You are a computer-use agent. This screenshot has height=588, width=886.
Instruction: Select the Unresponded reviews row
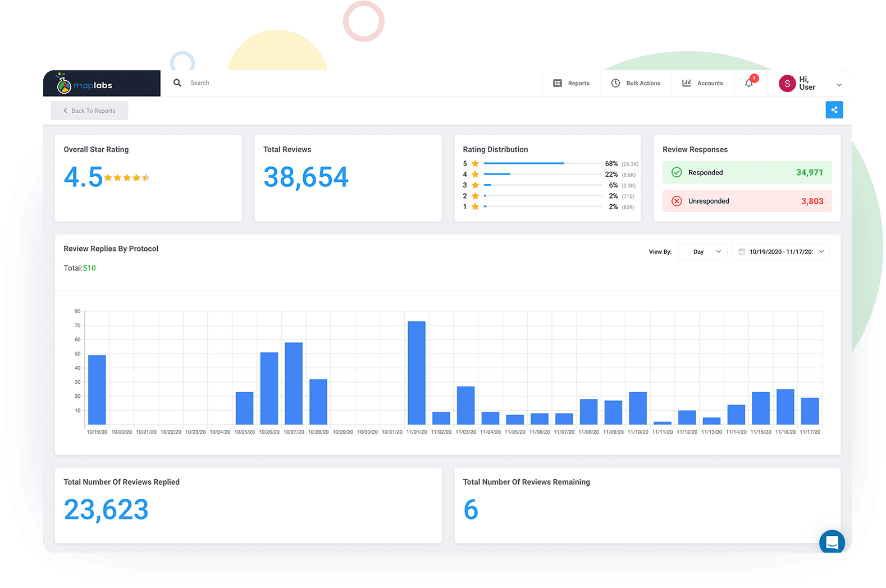coord(747,201)
